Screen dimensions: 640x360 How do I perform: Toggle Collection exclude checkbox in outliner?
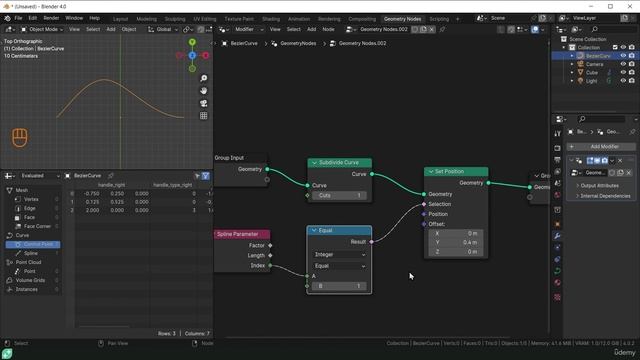(x=615, y=47)
